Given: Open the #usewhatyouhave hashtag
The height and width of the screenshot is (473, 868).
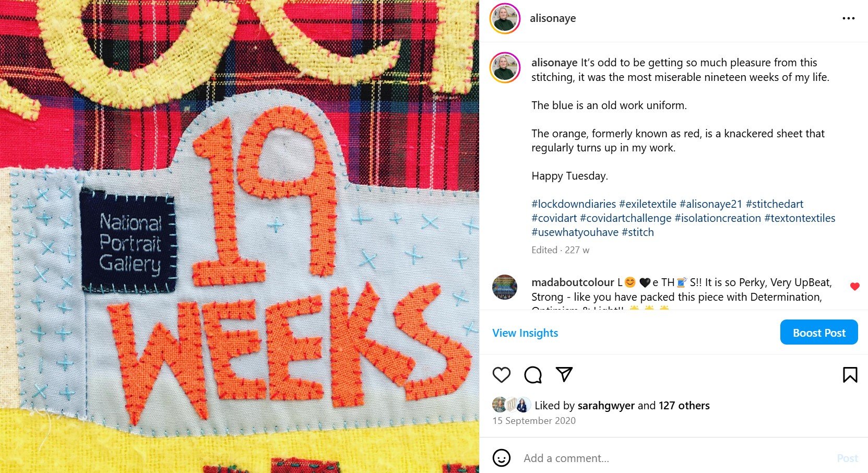Looking at the screenshot, I should (575, 232).
